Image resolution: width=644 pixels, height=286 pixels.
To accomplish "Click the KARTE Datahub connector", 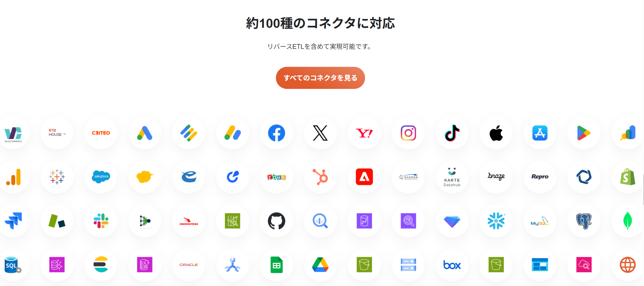I will [x=452, y=177].
